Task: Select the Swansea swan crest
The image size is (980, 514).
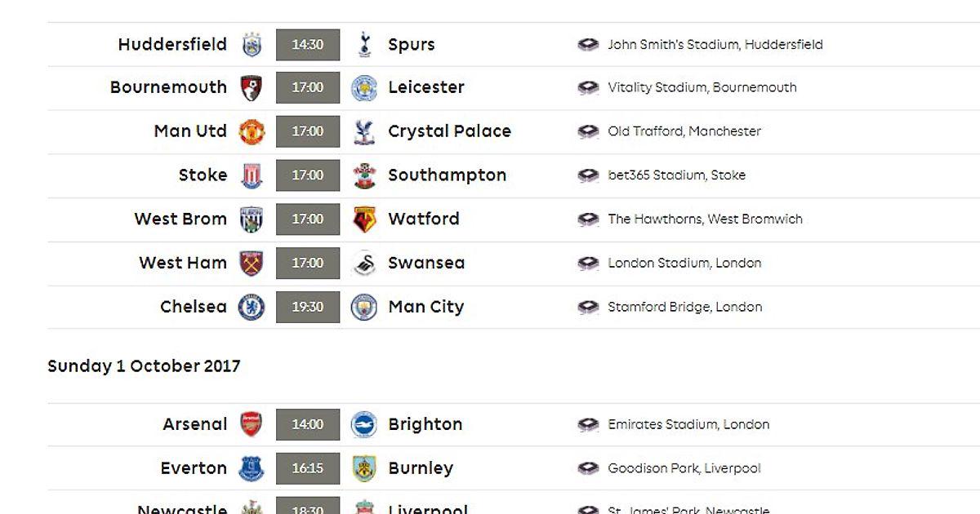Action: pos(364,263)
